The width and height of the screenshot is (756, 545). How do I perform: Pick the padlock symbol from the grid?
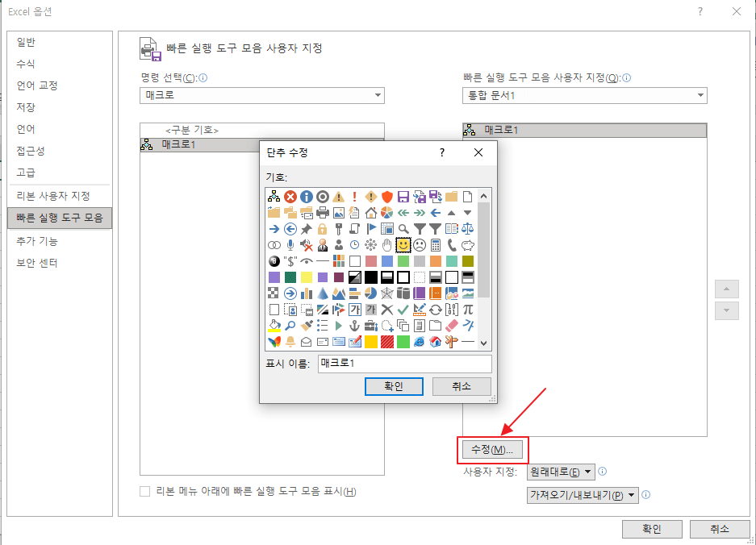(322, 228)
